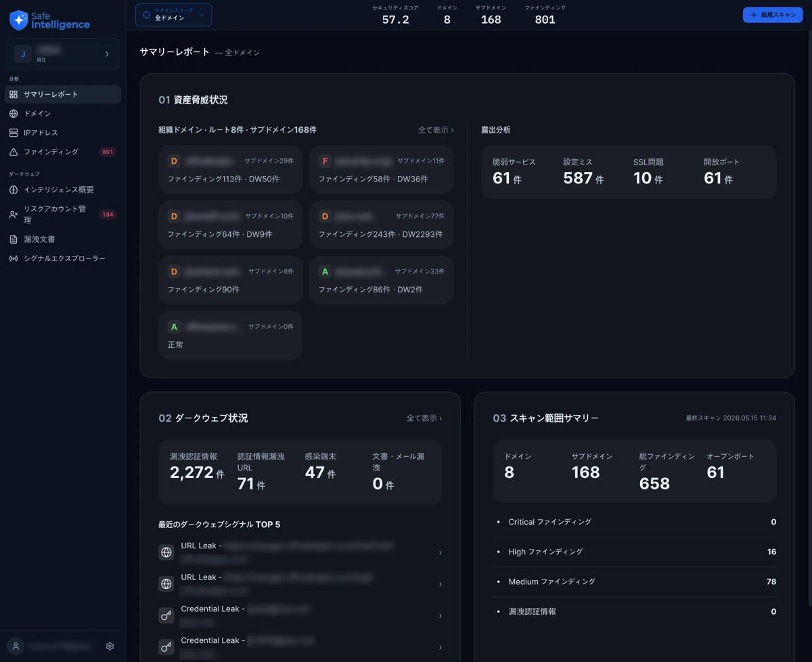Open the ドメインスコープ 全ドメイン dropdown
The image size is (812, 662).
(173, 15)
